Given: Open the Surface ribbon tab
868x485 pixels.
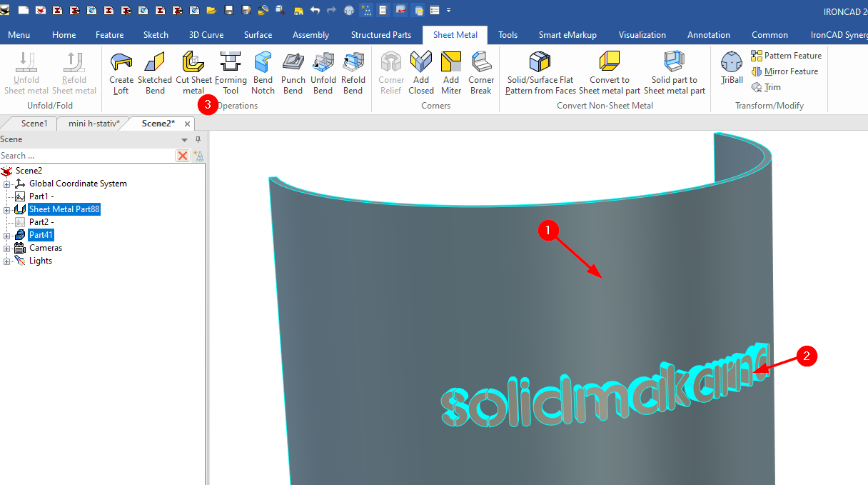Looking at the screenshot, I should [258, 35].
